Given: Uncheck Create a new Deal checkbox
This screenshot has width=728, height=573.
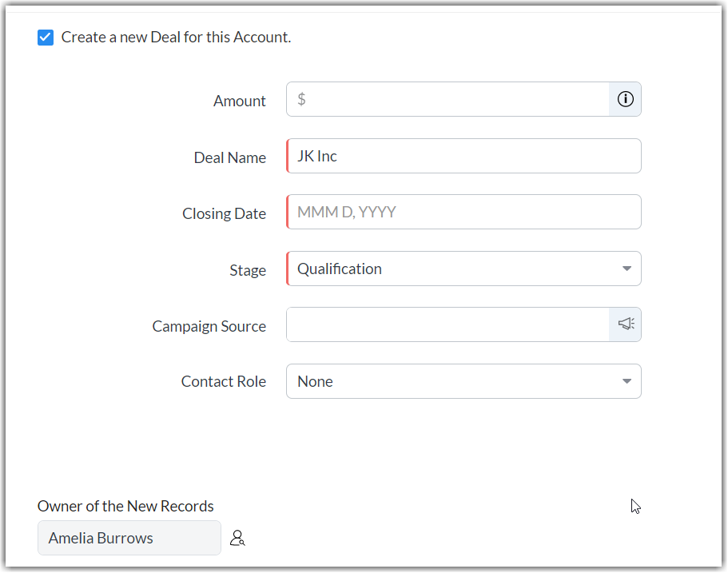Looking at the screenshot, I should [x=46, y=38].
